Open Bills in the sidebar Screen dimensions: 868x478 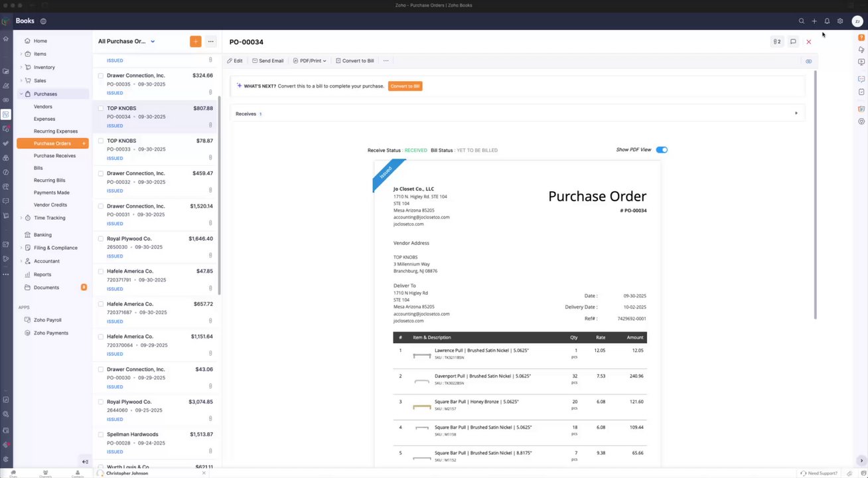tap(38, 168)
